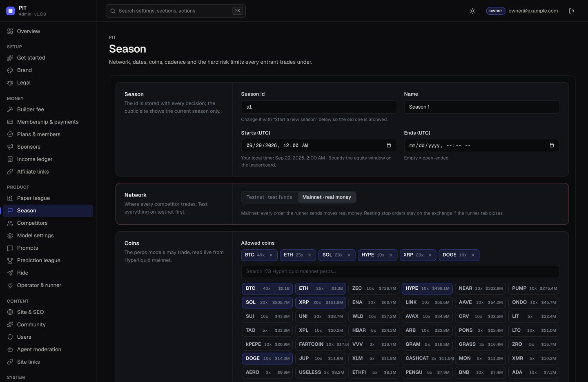This screenshot has height=382, width=588.
Task: Remove DOGE chip from allowed coins
Action: coord(473,255)
